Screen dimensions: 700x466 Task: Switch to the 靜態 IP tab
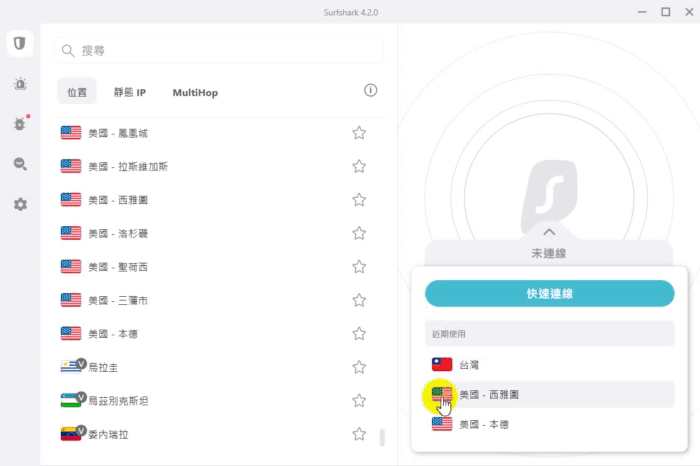click(129, 92)
